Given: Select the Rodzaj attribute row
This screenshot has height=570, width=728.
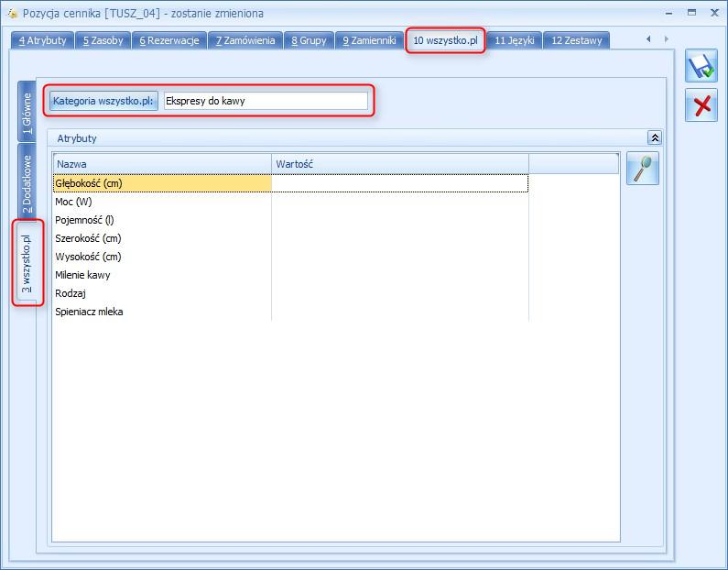Looking at the screenshot, I should [x=290, y=293].
